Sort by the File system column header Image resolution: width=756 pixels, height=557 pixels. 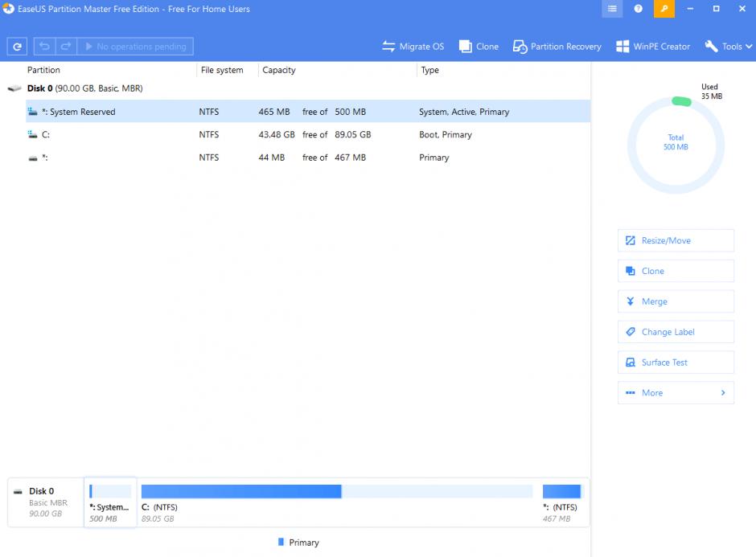pyautogui.click(x=222, y=70)
